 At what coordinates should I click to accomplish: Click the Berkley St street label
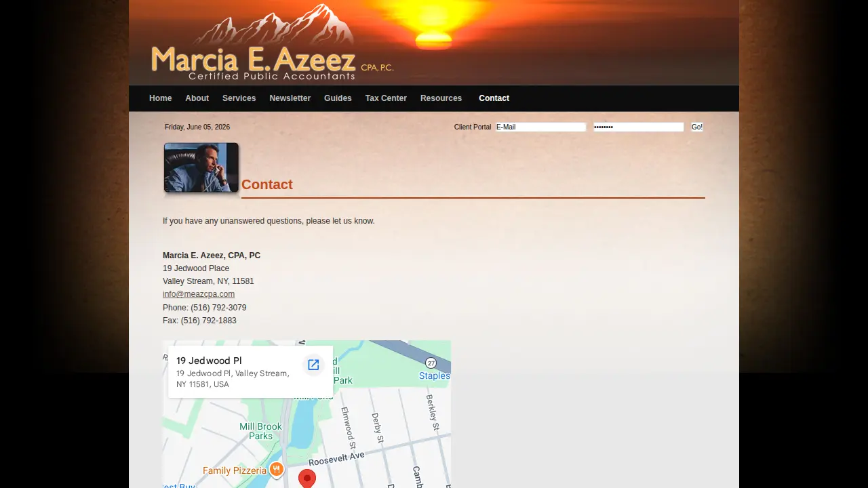pyautogui.click(x=432, y=412)
